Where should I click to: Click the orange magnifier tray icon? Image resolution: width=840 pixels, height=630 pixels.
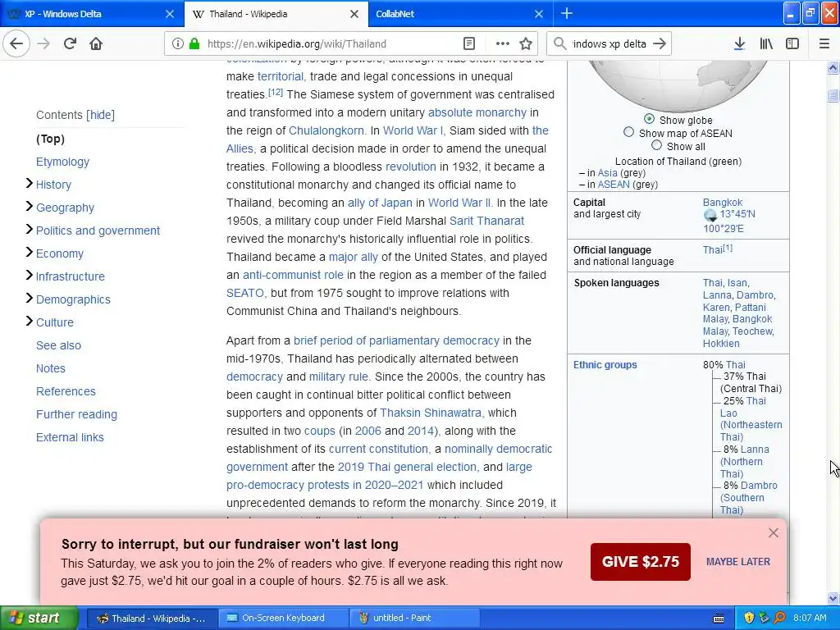779,619
